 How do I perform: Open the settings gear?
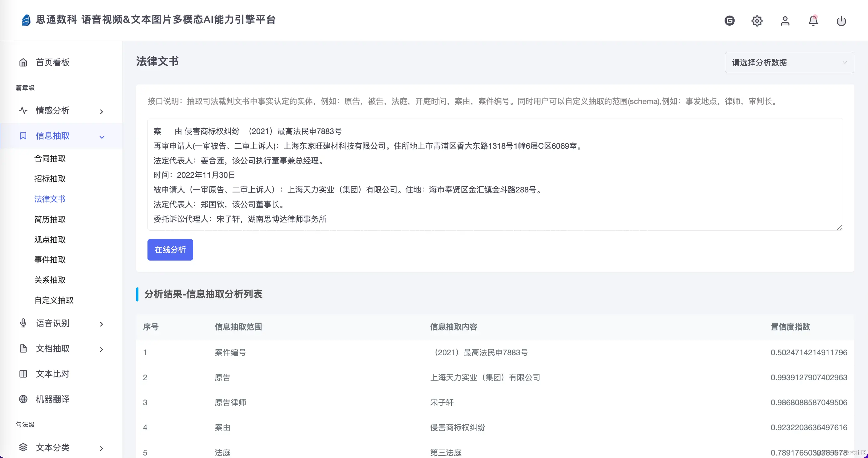[757, 21]
